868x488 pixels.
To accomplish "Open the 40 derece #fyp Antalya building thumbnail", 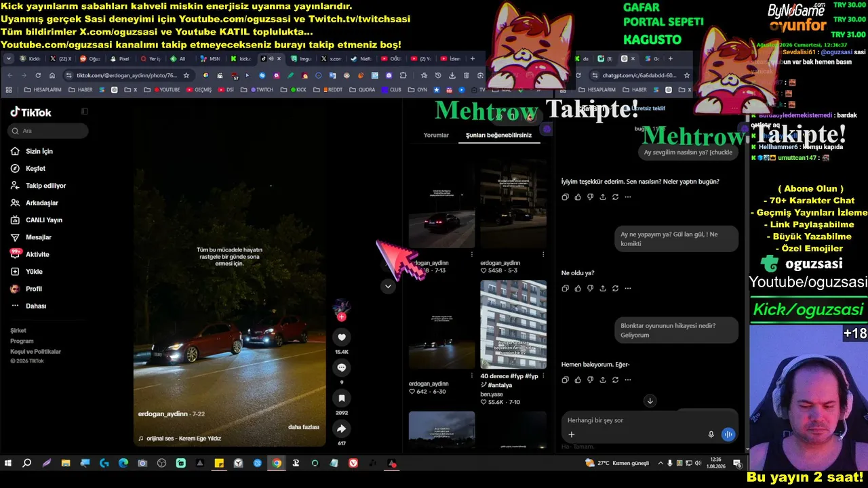I will pyautogui.click(x=513, y=325).
